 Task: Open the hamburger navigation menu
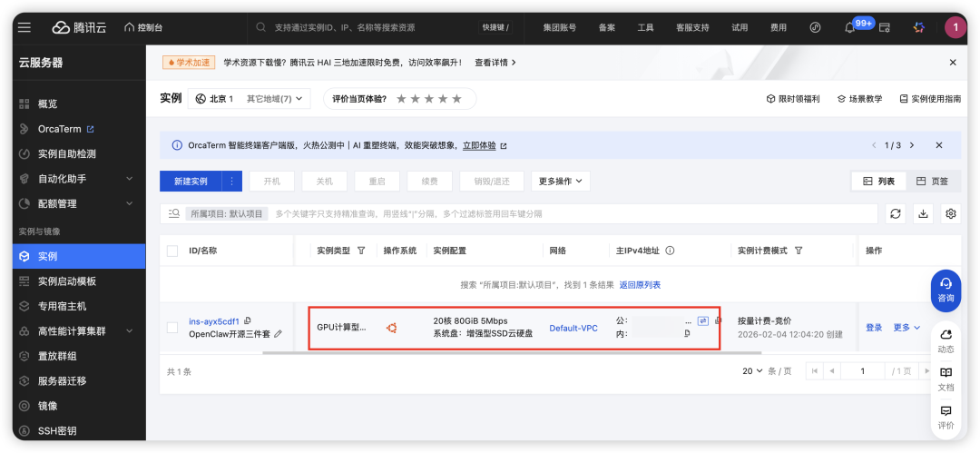24,27
